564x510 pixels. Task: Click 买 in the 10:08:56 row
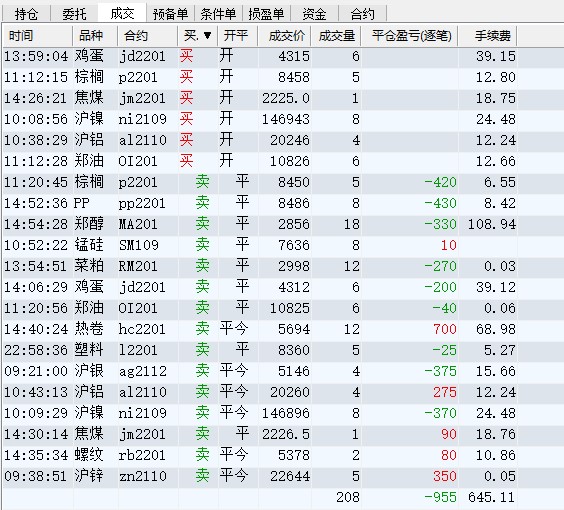click(x=186, y=119)
